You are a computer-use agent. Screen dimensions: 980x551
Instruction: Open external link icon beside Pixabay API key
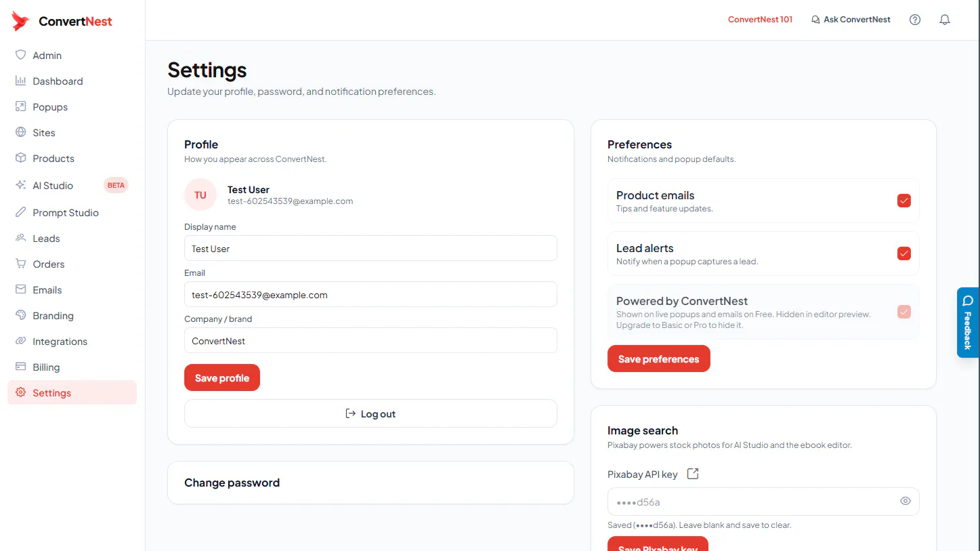coord(693,474)
